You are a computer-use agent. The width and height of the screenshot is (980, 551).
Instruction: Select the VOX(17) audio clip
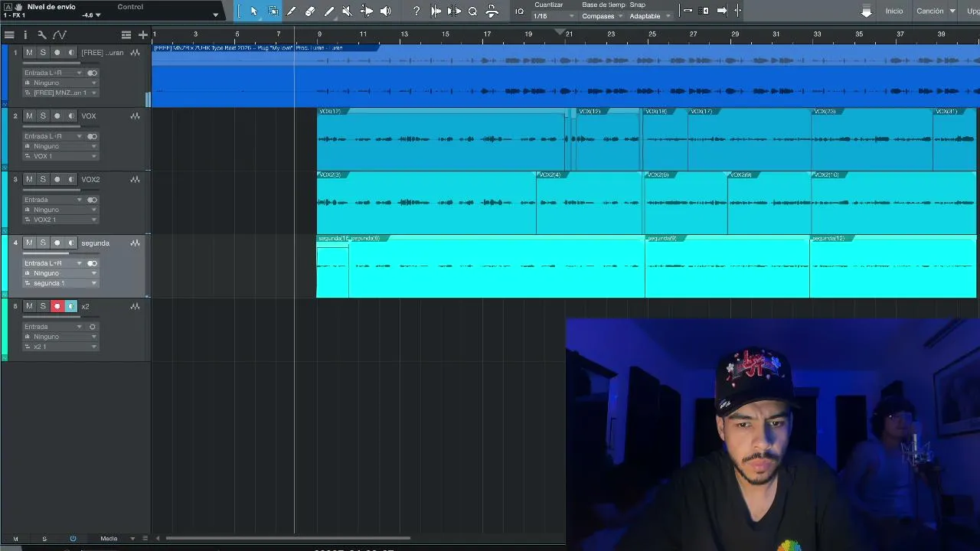(x=750, y=139)
